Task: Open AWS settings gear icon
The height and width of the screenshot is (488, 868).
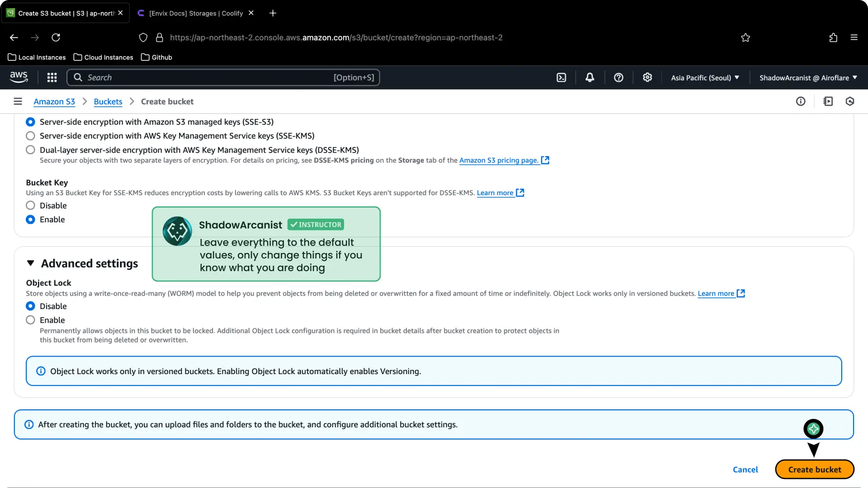Action: (647, 77)
